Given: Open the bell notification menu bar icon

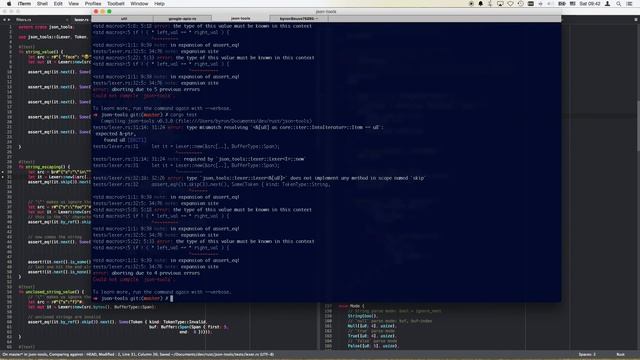Looking at the screenshot, I should coord(480,4).
